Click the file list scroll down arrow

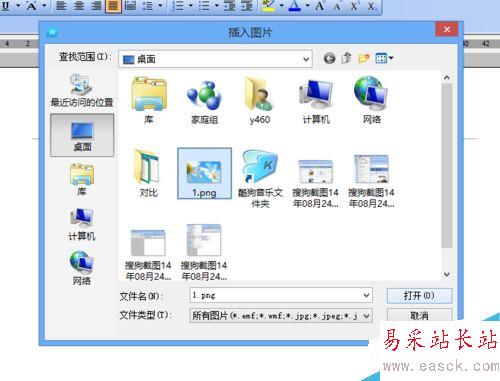tap(447, 274)
